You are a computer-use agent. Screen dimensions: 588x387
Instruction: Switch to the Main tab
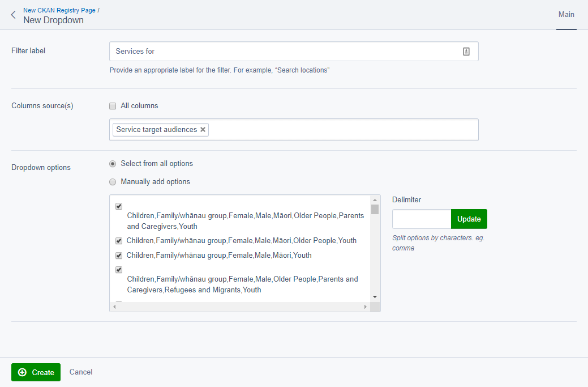click(566, 15)
